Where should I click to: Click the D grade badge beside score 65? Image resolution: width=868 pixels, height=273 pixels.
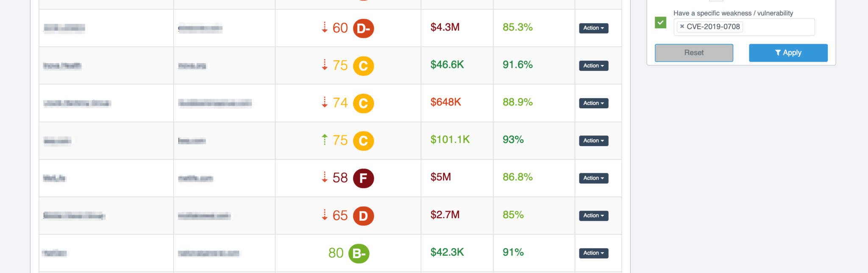pos(363,216)
